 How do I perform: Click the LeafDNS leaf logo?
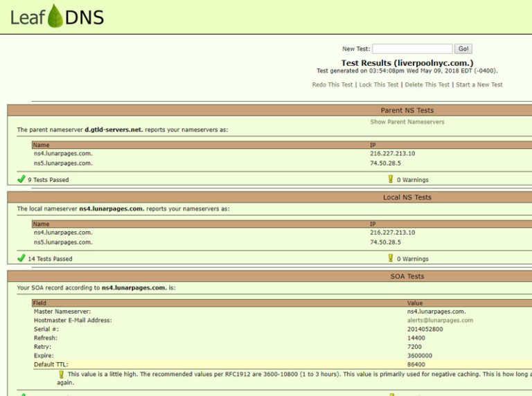click(55, 15)
